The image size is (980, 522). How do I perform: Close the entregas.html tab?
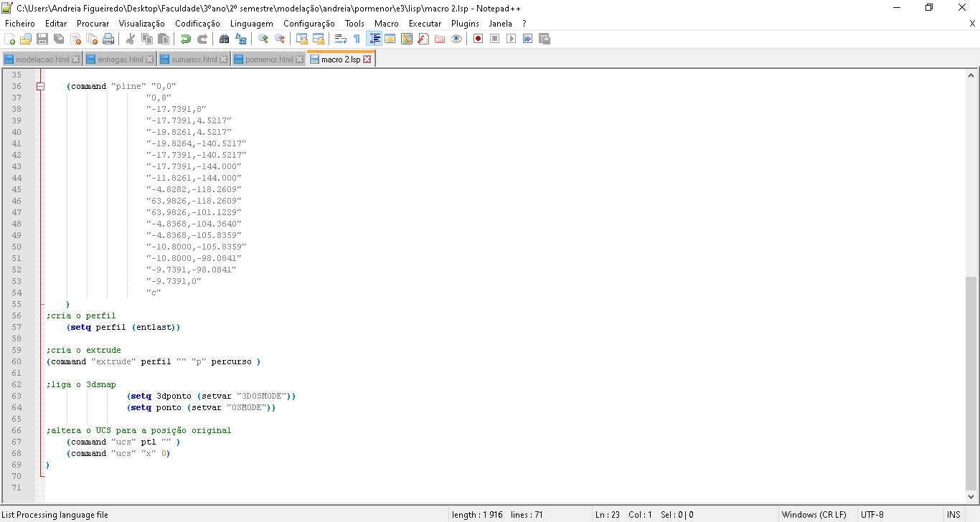click(x=150, y=60)
